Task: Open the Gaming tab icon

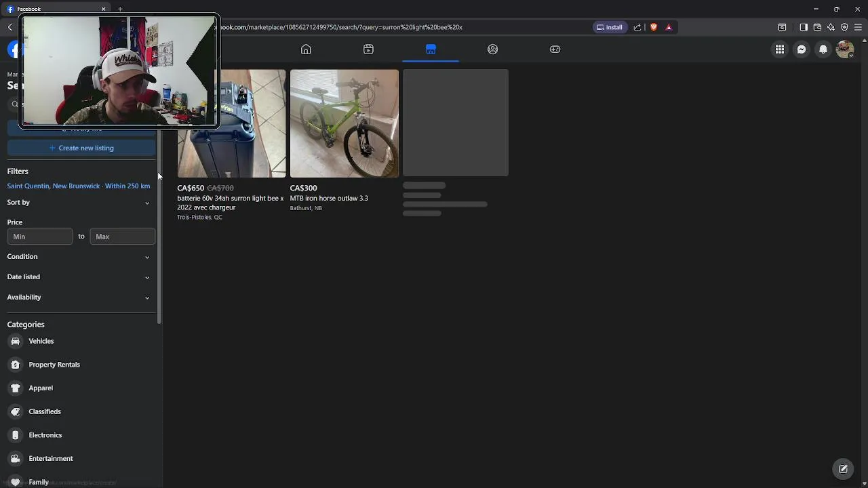Action: pos(555,49)
